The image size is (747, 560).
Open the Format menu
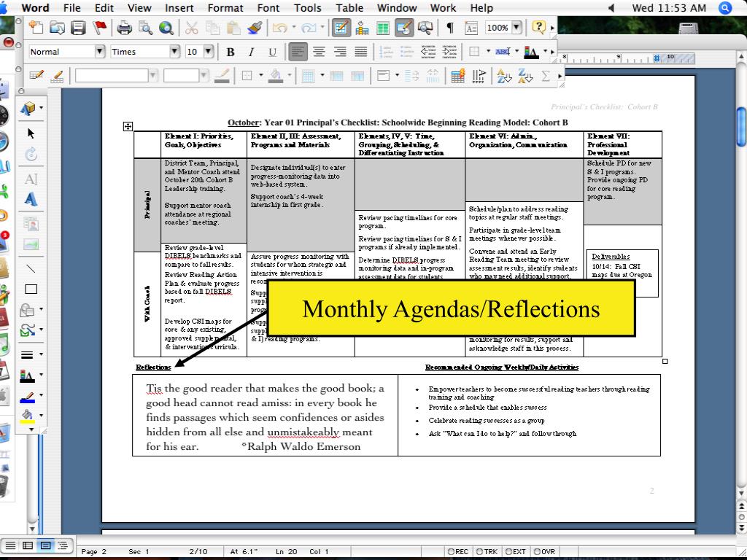pos(225,8)
